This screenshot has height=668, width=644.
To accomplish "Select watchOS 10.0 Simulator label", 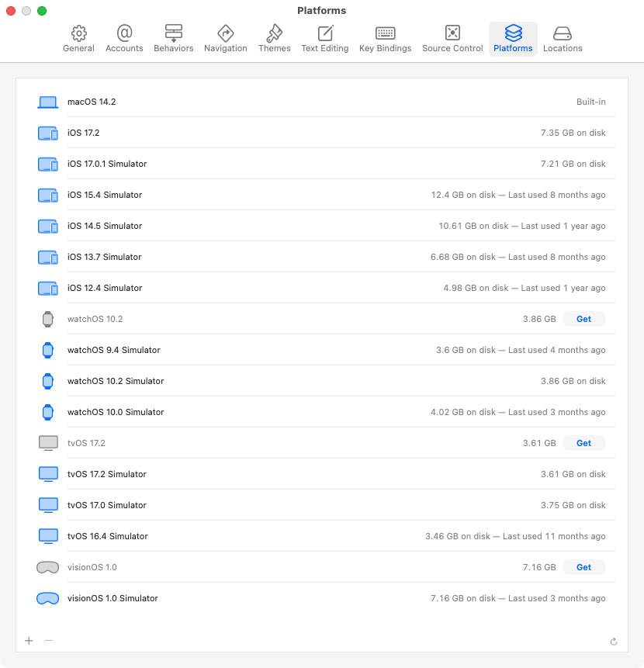I will click(116, 413).
